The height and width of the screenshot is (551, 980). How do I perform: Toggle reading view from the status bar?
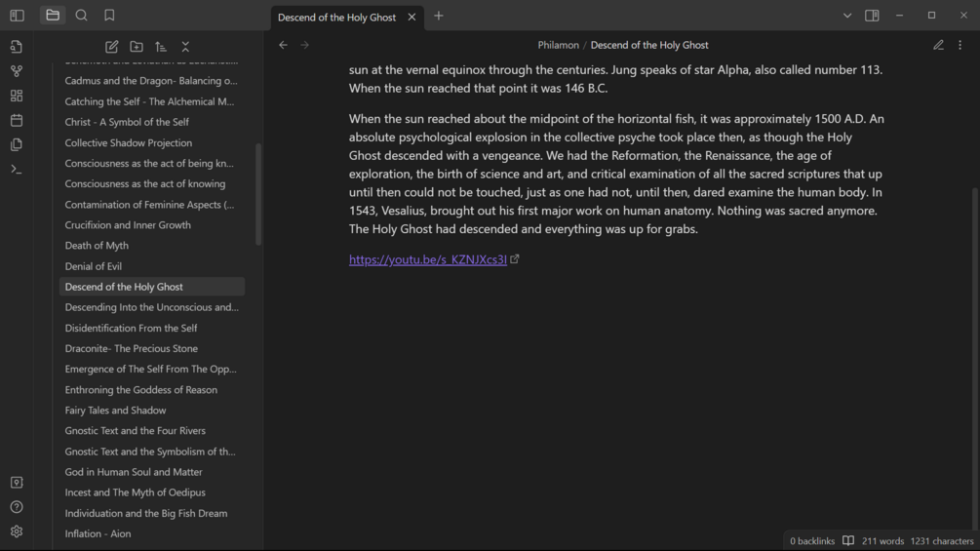pyautogui.click(x=848, y=541)
